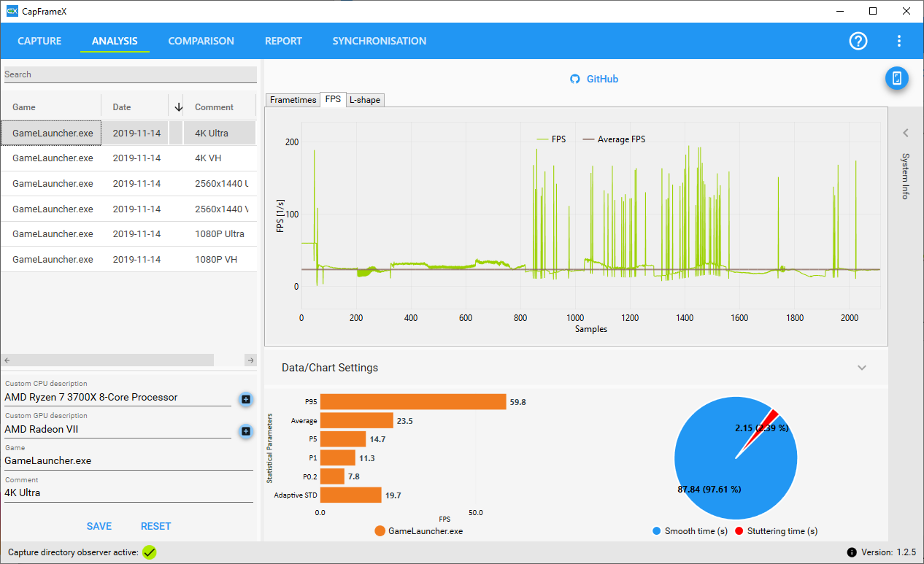Select the 4K Ultra record row
Screen dimensions: 924x564
pyautogui.click(x=128, y=134)
